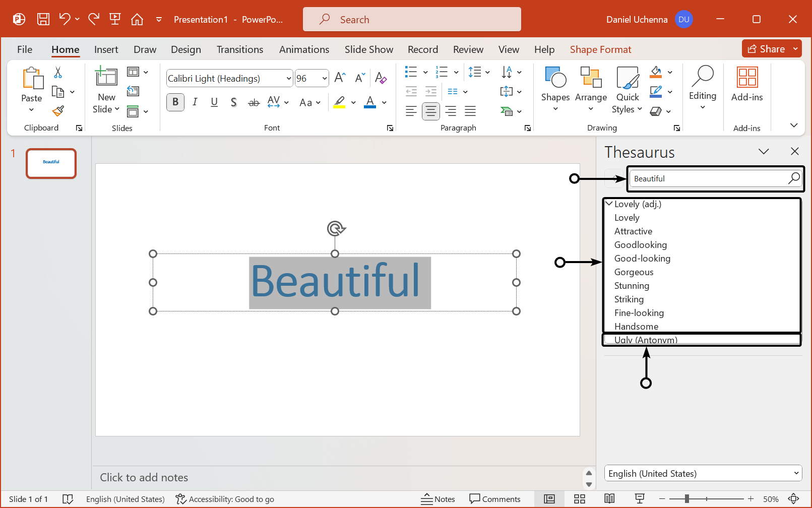Open Reading View from status bar
812x508 pixels.
pos(609,499)
